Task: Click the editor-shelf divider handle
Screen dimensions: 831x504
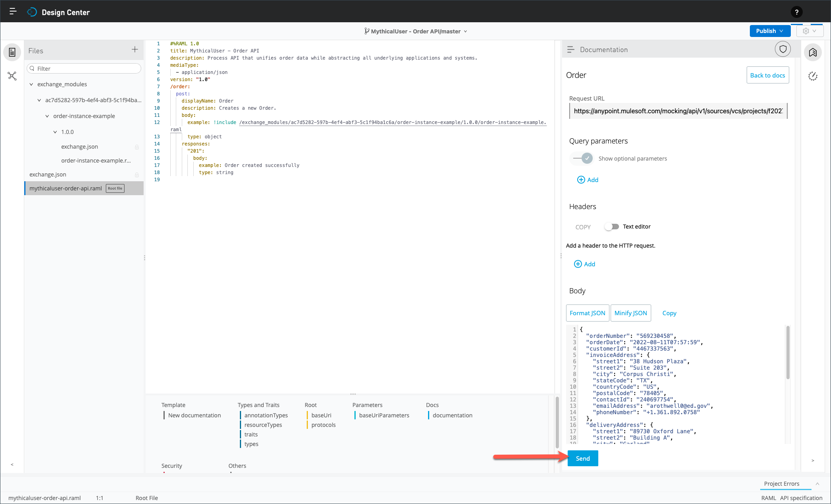Action: click(353, 394)
